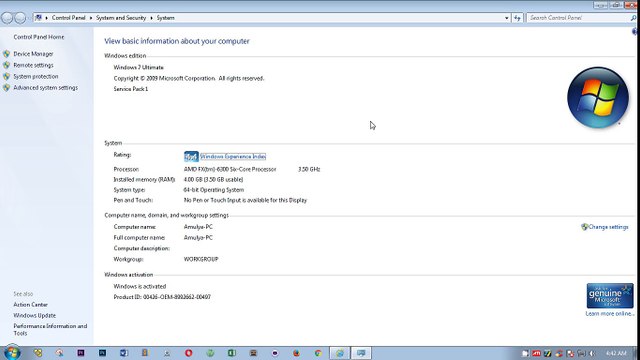Open Action Center under See also
Image resolution: width=640 pixels, height=360 pixels.
pyautogui.click(x=30, y=305)
